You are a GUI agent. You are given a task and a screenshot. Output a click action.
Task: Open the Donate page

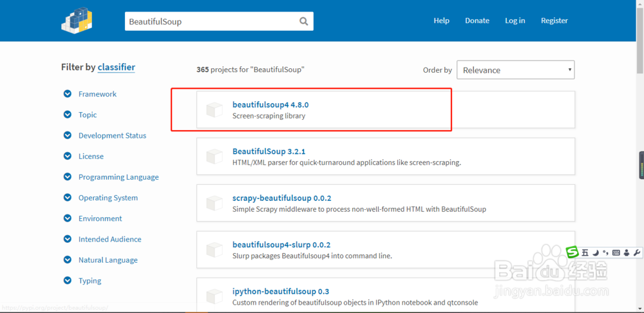point(477,21)
